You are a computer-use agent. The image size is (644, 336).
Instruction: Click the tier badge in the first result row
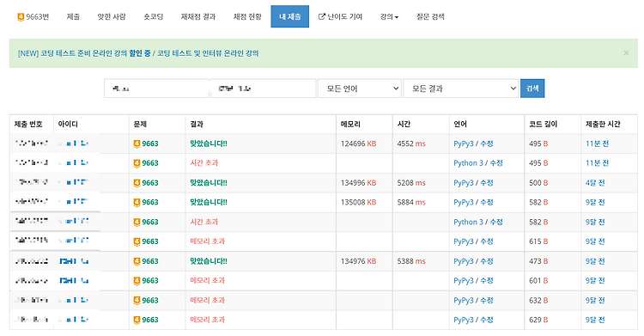137,144
